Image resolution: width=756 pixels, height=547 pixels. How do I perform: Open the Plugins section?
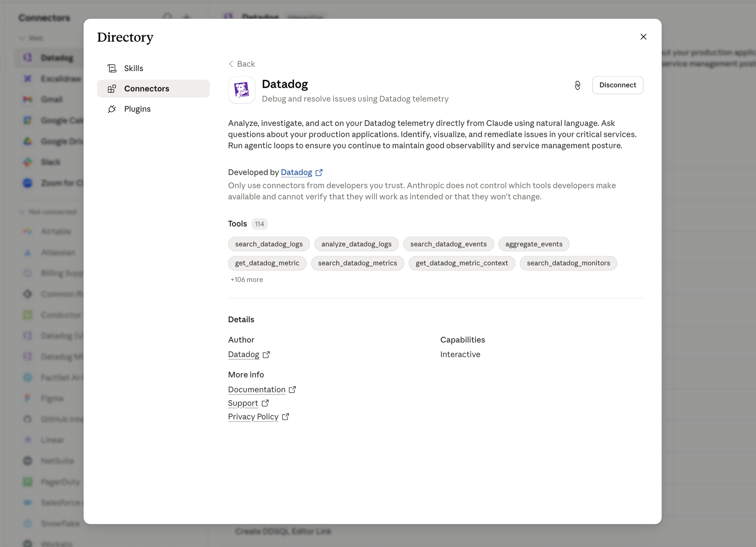[x=153, y=109]
